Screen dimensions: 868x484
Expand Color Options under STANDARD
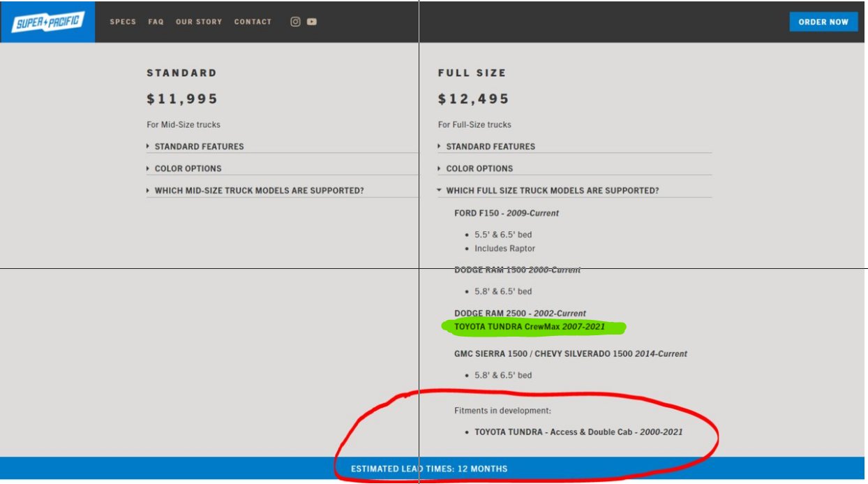283,168
